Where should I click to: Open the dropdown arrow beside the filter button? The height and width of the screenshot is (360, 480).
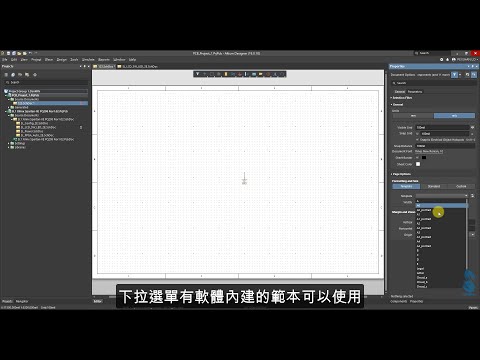point(460,75)
